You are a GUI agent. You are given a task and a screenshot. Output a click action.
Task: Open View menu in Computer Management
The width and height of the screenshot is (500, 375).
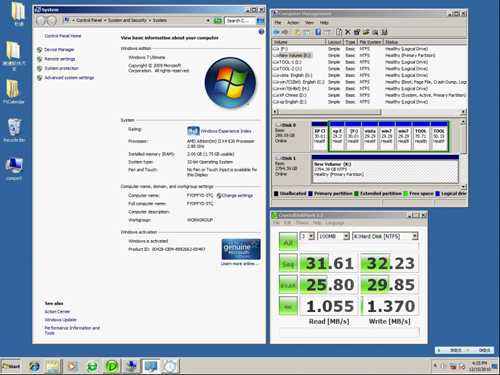click(x=309, y=23)
